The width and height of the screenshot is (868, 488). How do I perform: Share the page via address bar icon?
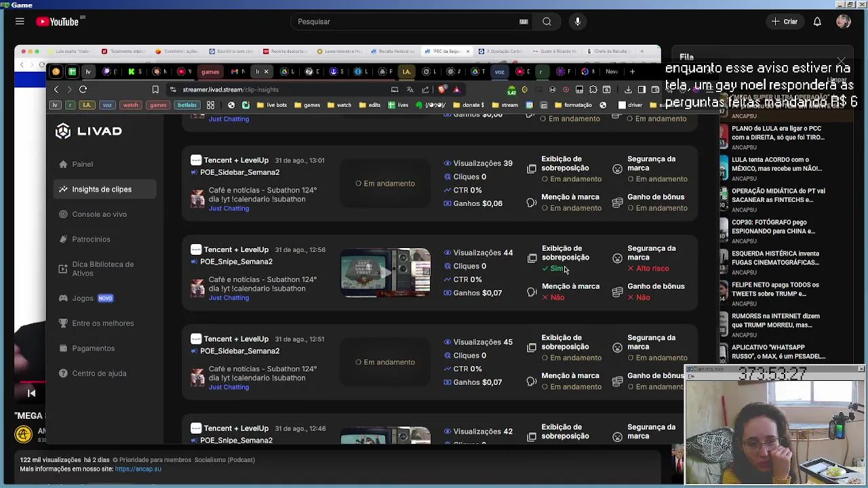coord(425,89)
